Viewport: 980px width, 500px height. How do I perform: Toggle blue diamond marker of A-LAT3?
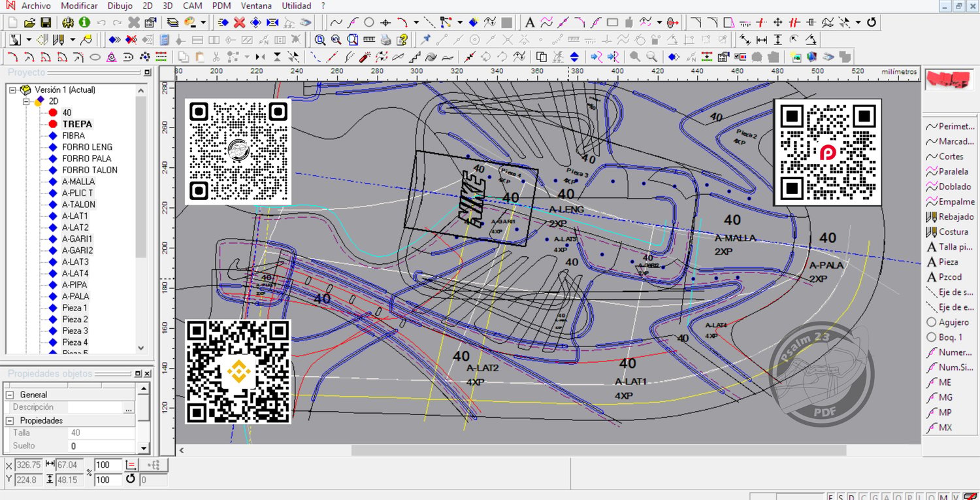click(x=54, y=262)
